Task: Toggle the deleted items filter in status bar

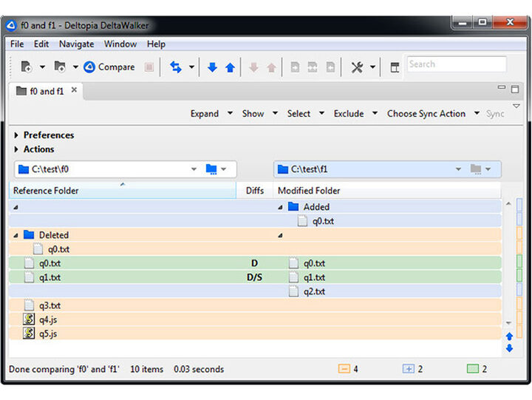Action: [344, 369]
